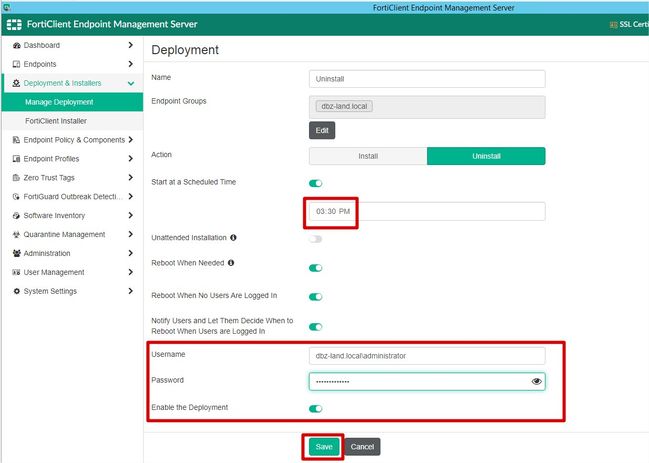Expand the User Management chevron
The width and height of the screenshot is (649, 463).
pos(131,272)
